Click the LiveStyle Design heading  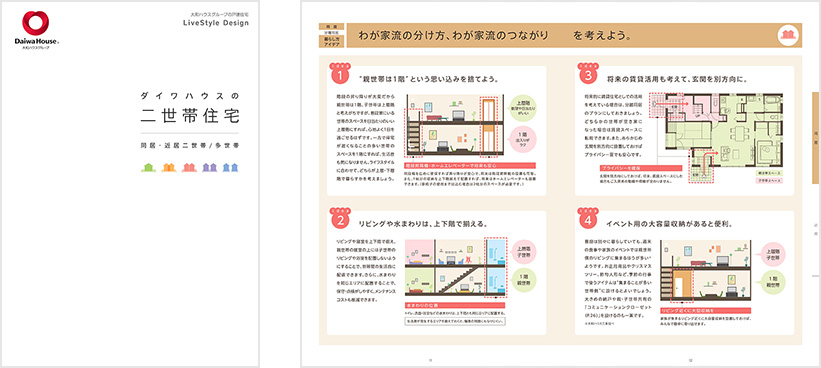(216, 23)
